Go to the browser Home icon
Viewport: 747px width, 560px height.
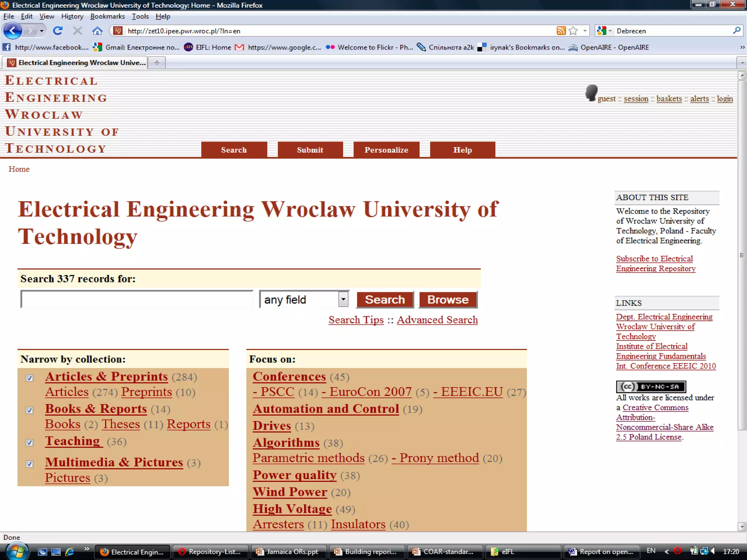(97, 31)
